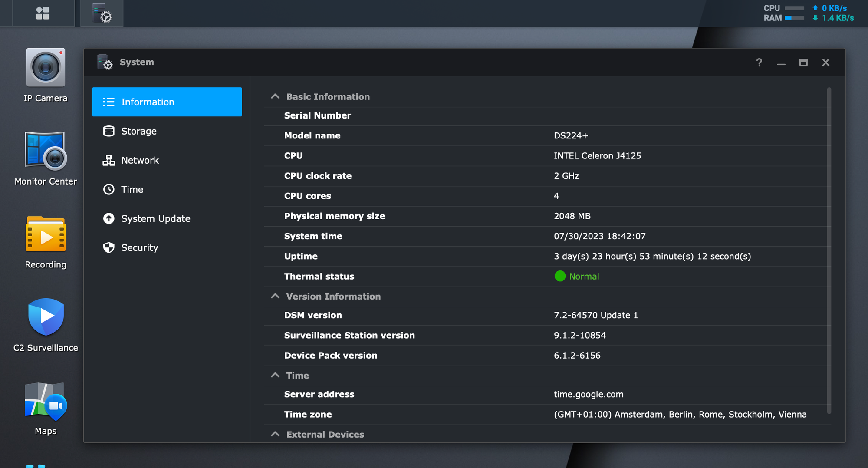
Task: Collapse the Basic Information section
Action: [x=275, y=96]
